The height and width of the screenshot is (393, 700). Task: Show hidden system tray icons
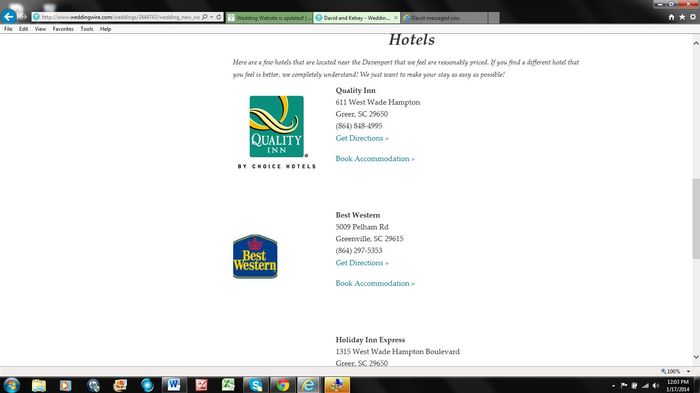pos(613,385)
